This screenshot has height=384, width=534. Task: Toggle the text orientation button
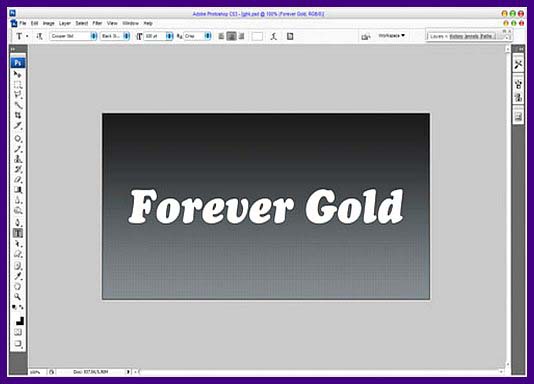(40, 36)
